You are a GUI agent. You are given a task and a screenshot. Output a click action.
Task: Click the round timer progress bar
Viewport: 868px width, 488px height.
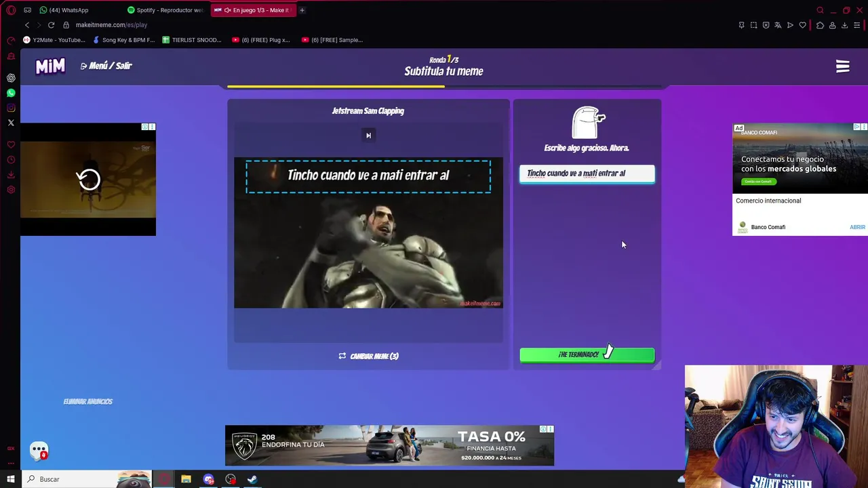pos(444,86)
